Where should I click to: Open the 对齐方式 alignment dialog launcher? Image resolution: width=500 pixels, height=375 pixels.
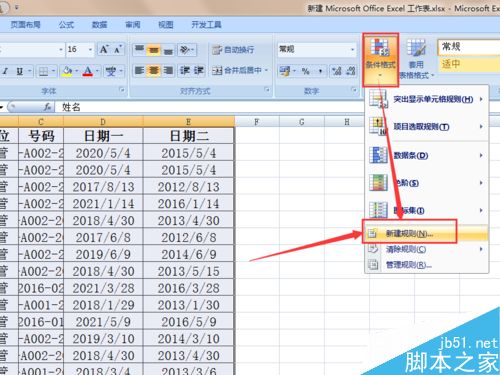pyautogui.click(x=267, y=90)
